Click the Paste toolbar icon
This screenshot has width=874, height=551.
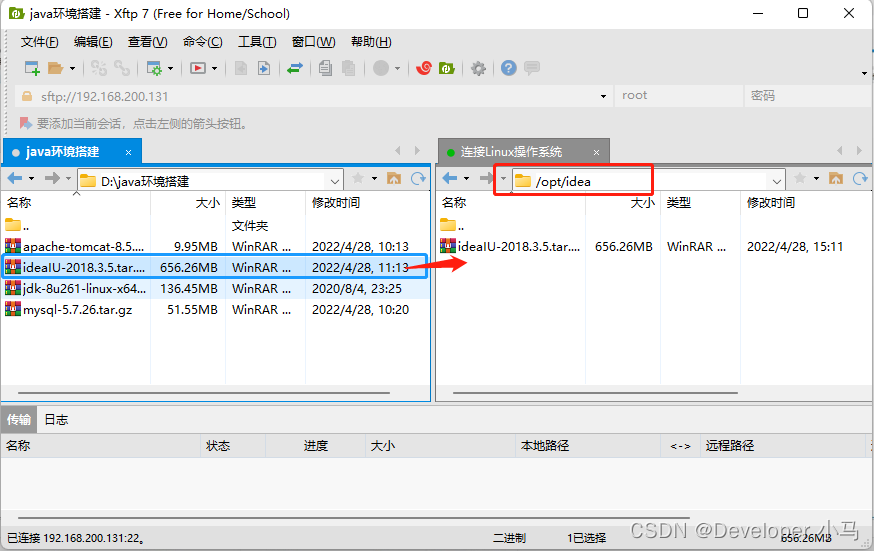tap(348, 68)
